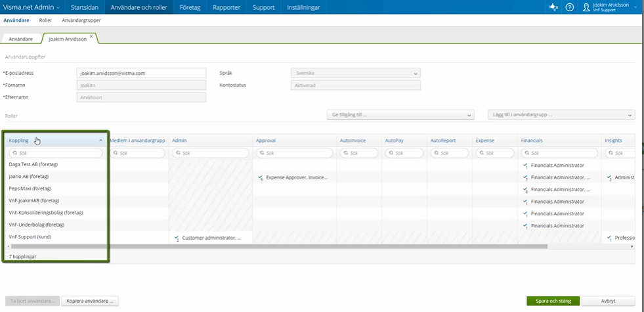The height and width of the screenshot is (312, 644).
Task: Select the Roller submenu link
Action: tap(45, 20)
